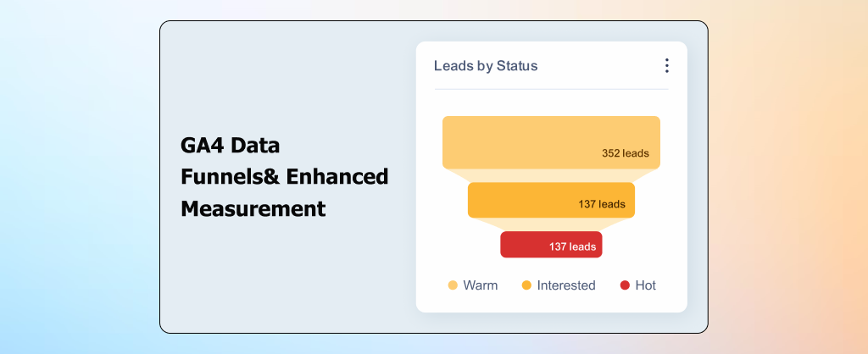This screenshot has height=354, width=868.
Task: Click the Leads by Status title
Action: click(486, 66)
